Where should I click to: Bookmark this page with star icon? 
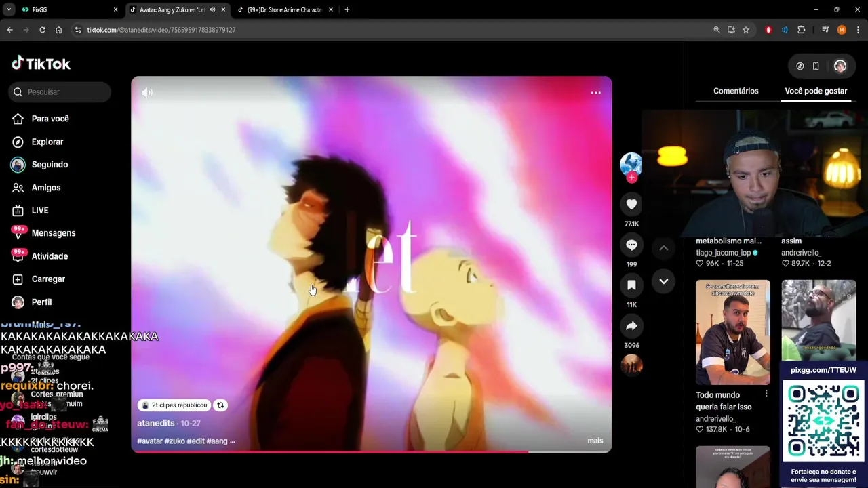(746, 30)
